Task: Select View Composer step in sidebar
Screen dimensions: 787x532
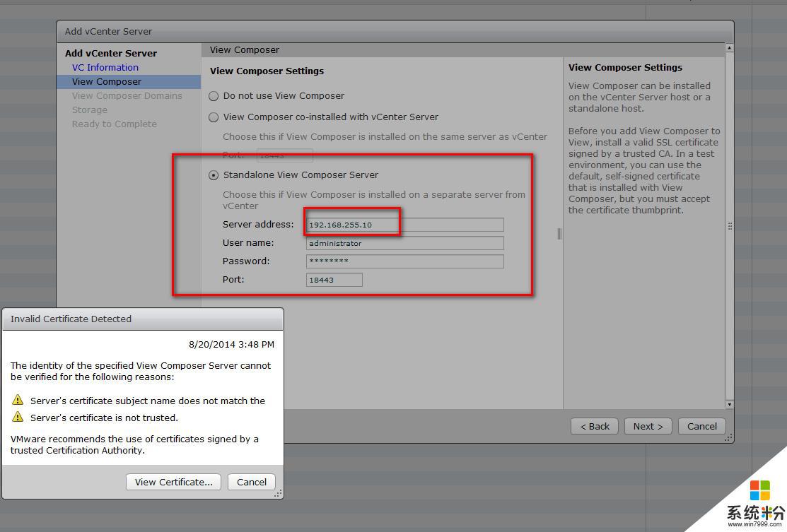Action: (x=129, y=82)
